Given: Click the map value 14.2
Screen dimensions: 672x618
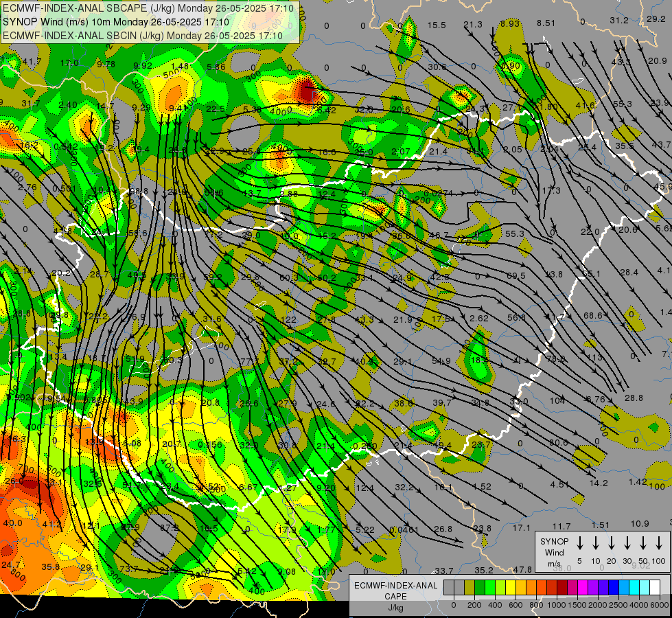Looking at the screenshot, I should click(x=599, y=483).
